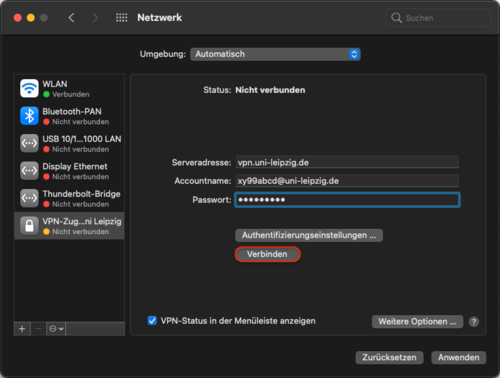Select Display Ethernet label in list
This screenshot has width=500, height=378.
(x=75, y=166)
